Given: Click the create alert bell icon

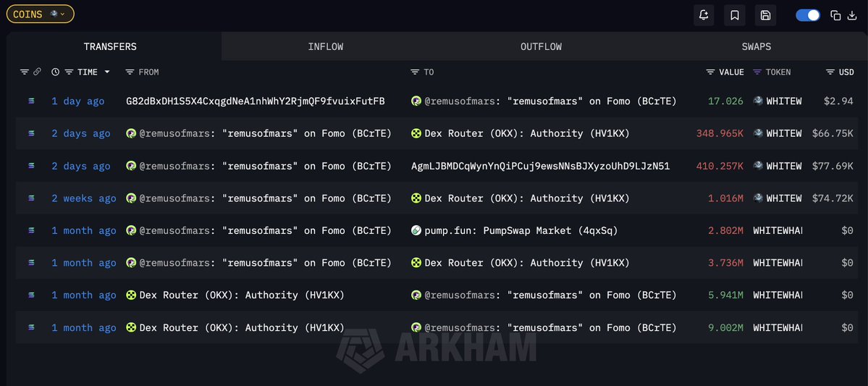Looking at the screenshot, I should click(x=703, y=15).
